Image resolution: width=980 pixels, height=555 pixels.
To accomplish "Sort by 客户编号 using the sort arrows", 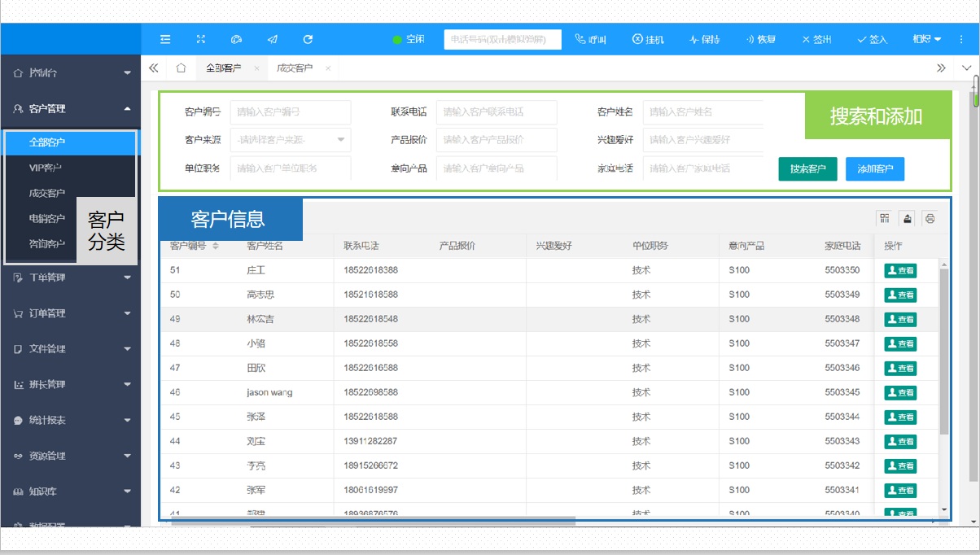I will pos(216,246).
